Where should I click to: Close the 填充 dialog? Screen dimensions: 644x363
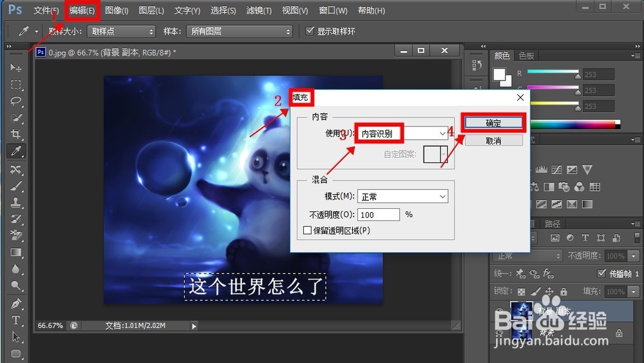[x=520, y=97]
